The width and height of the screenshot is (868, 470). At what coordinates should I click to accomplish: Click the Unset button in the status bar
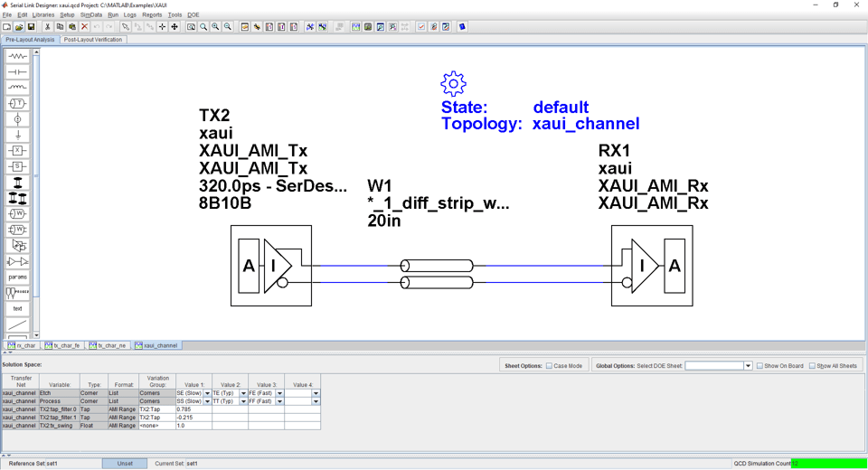point(125,464)
